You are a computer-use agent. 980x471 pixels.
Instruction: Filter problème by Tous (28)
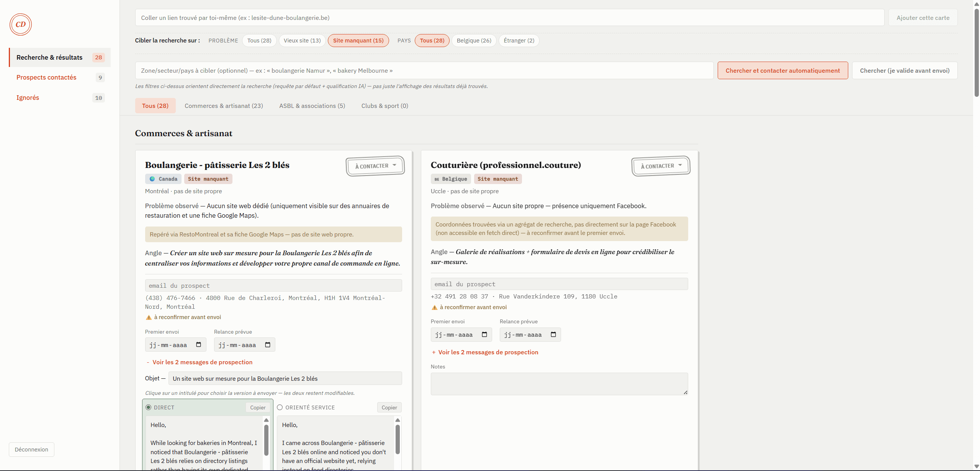tap(259, 41)
